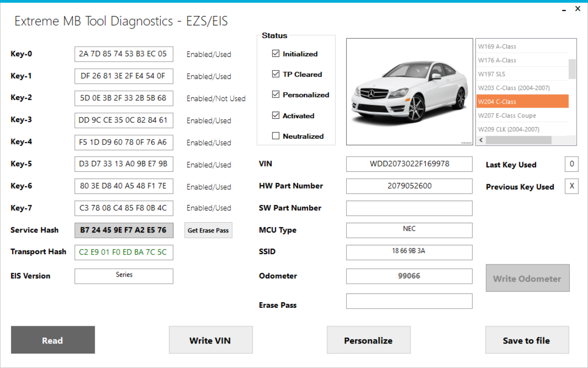
Task: Click the 'Transport Hash' label
Action: [x=38, y=252]
